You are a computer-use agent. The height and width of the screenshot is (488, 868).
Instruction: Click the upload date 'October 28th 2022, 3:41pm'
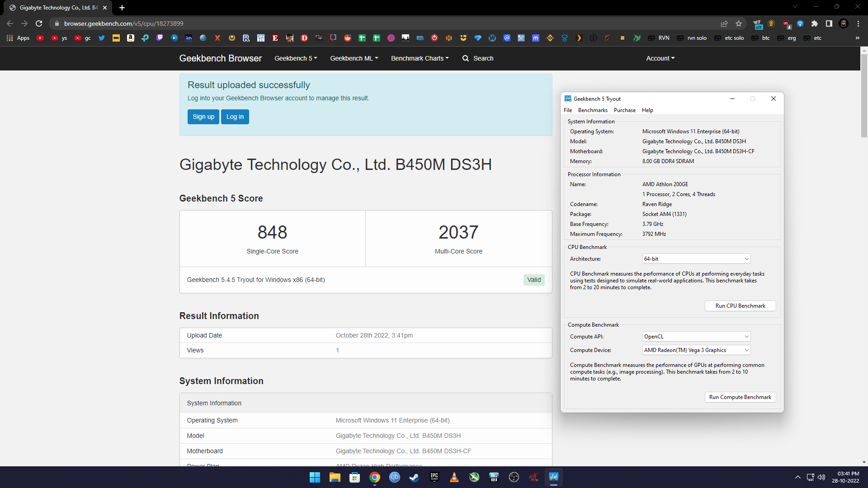(x=374, y=335)
